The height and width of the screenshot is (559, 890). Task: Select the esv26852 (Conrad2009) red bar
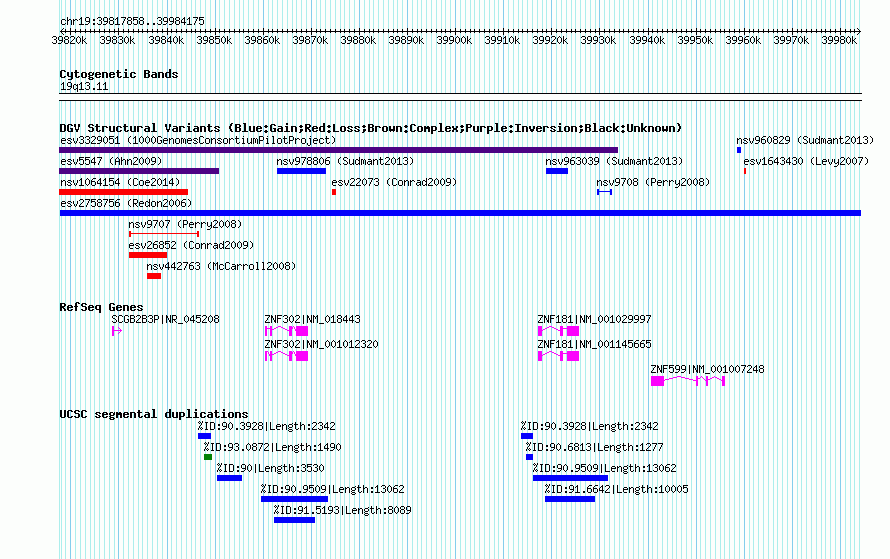pyautogui.click(x=148, y=255)
